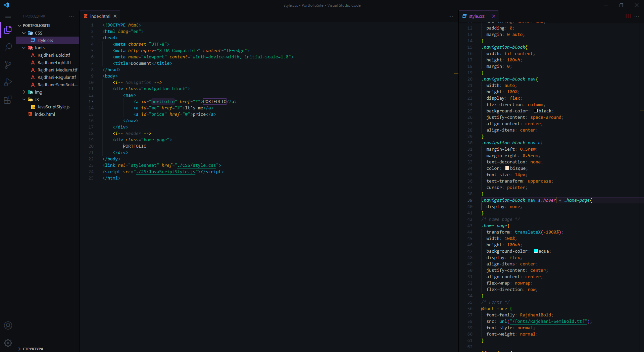644x352 pixels.
Task: Switch to the style.css editor tab
Action: click(477, 16)
